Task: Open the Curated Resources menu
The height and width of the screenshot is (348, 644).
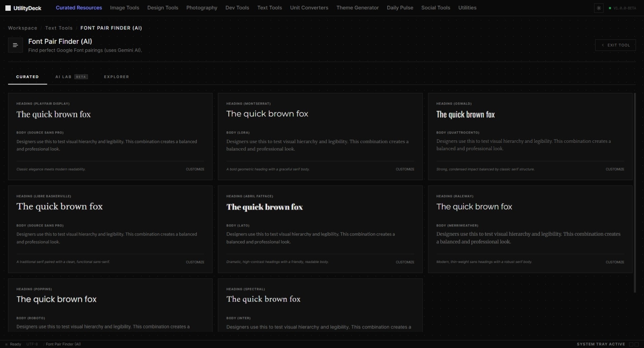Action: pos(79,8)
